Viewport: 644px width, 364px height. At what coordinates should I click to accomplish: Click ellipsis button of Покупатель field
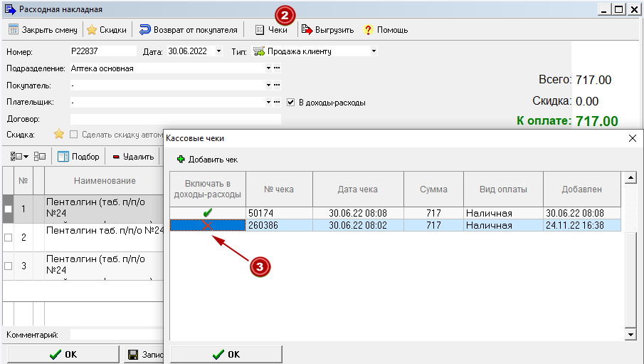point(278,85)
